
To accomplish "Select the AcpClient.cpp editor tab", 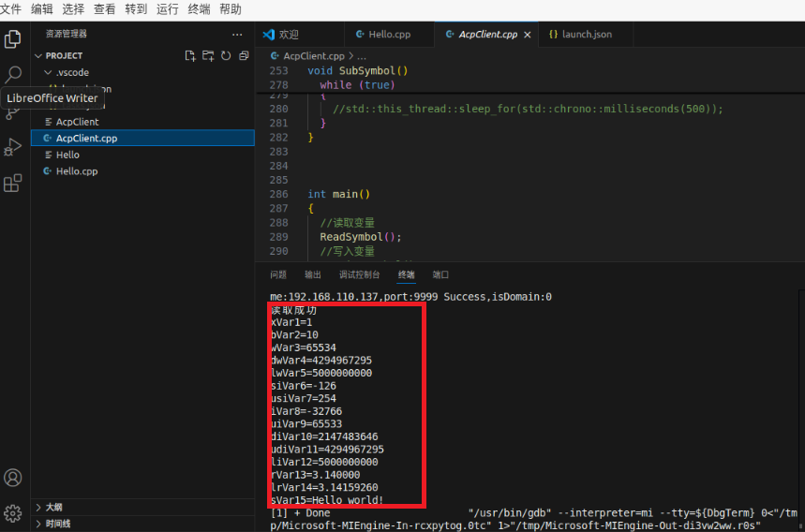I will coord(487,35).
